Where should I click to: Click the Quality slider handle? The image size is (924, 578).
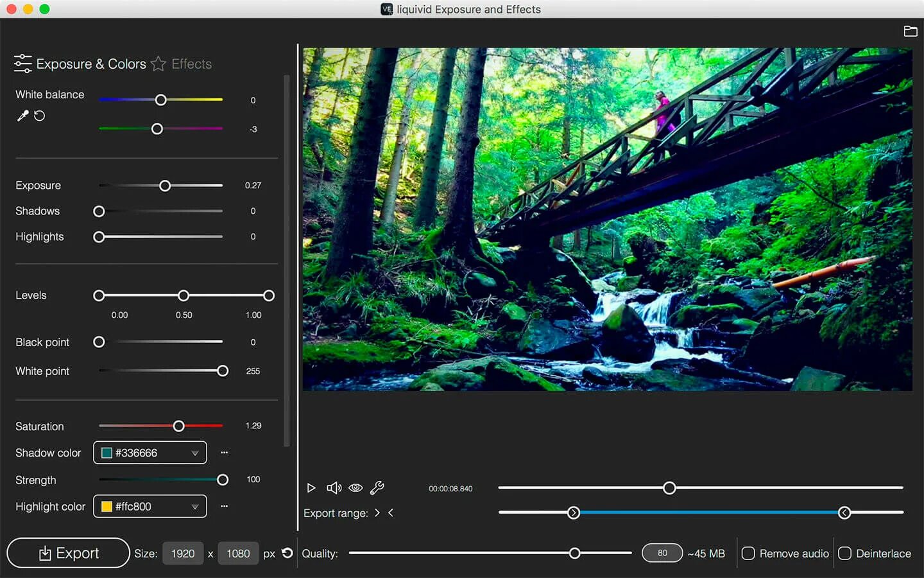click(x=575, y=553)
